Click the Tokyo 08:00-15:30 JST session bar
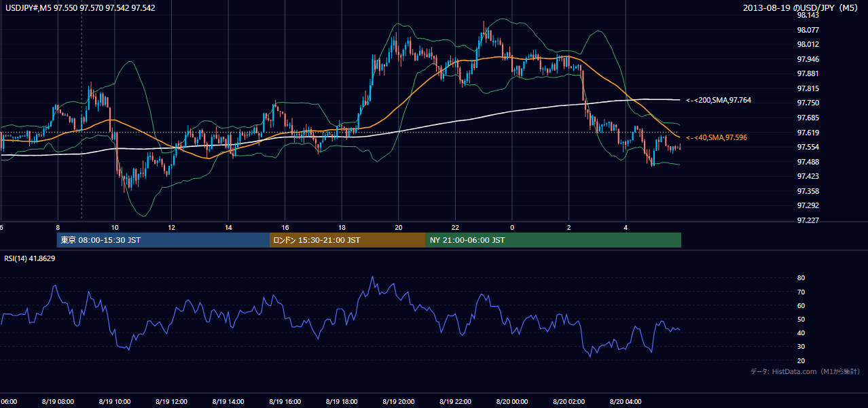868x408 pixels. click(163, 240)
